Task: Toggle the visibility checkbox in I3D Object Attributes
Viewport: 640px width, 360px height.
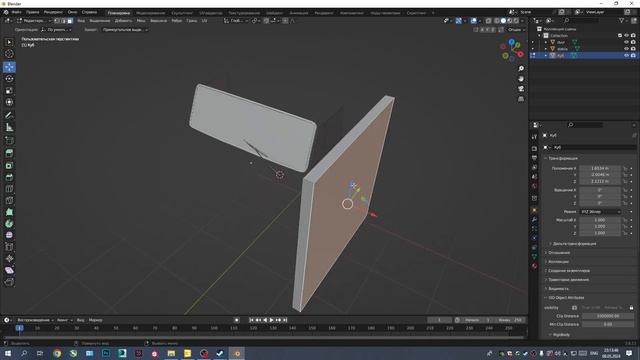Action: point(574,307)
